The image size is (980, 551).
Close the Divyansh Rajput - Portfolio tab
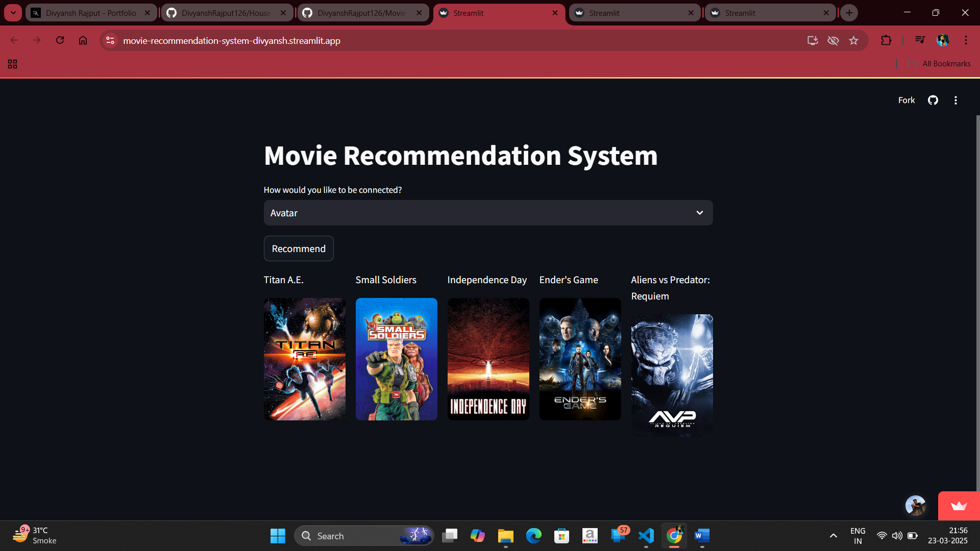click(148, 13)
